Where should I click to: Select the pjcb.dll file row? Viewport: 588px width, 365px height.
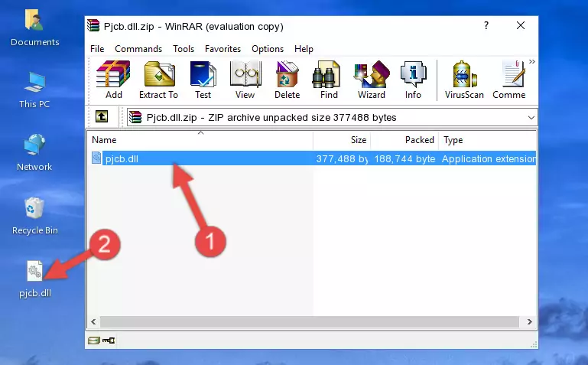pos(313,158)
